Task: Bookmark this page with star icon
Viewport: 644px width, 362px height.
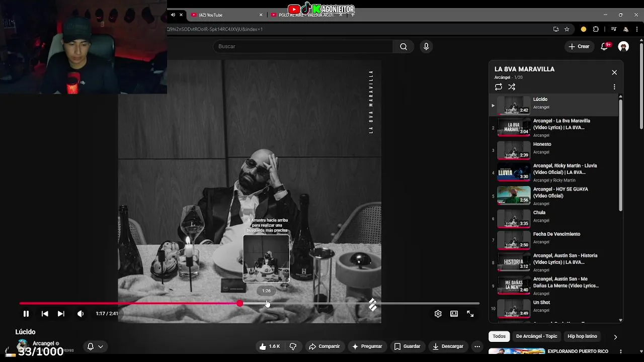Action: pyautogui.click(x=567, y=29)
